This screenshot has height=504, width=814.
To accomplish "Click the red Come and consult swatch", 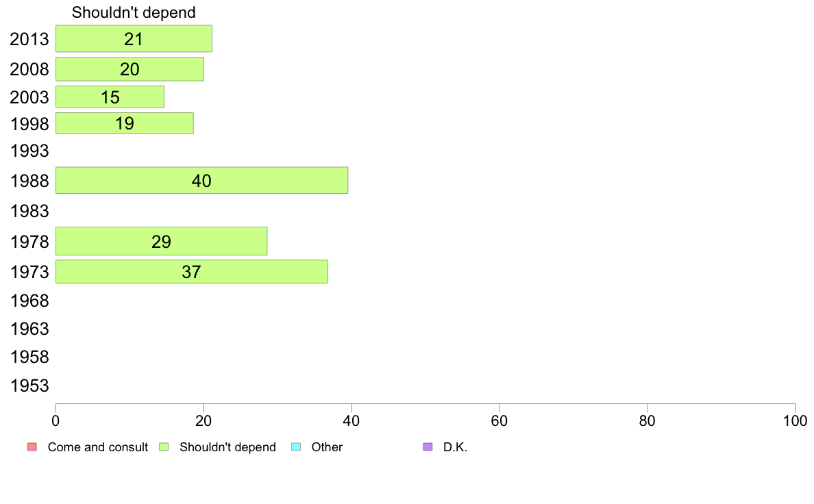I will 32,447.
